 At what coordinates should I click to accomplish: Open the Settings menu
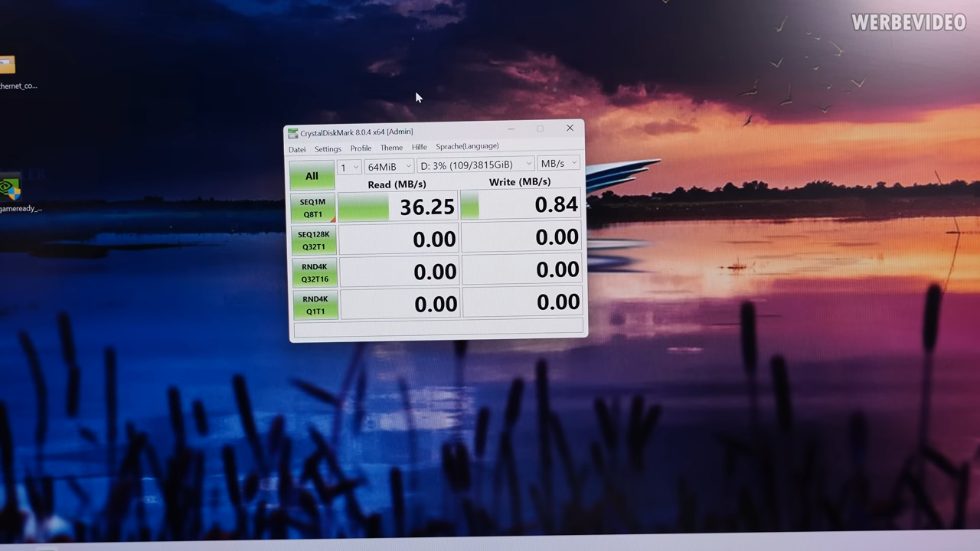(x=328, y=149)
